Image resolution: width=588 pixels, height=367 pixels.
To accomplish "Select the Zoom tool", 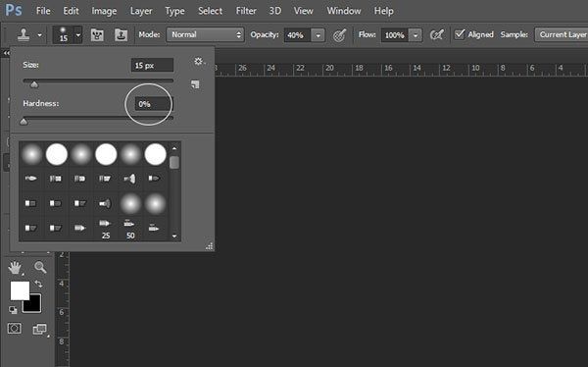I will [40, 267].
